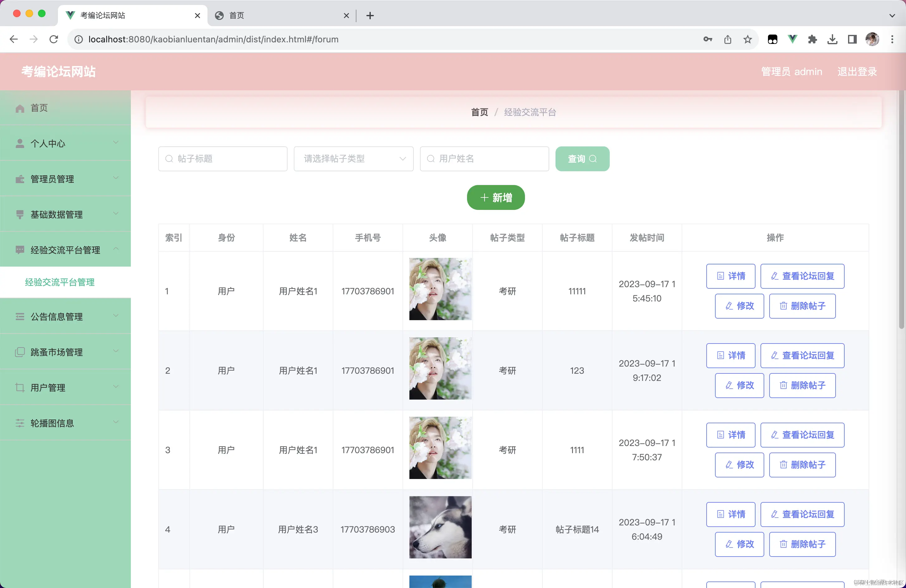Click 退出登录 link in header

[x=857, y=72]
